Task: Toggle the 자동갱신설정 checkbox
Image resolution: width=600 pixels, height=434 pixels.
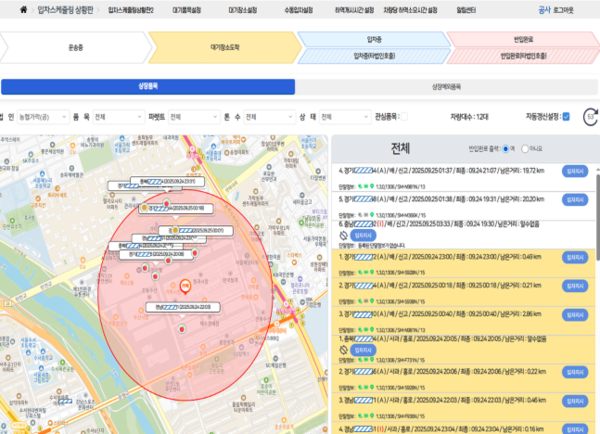Action: point(566,117)
